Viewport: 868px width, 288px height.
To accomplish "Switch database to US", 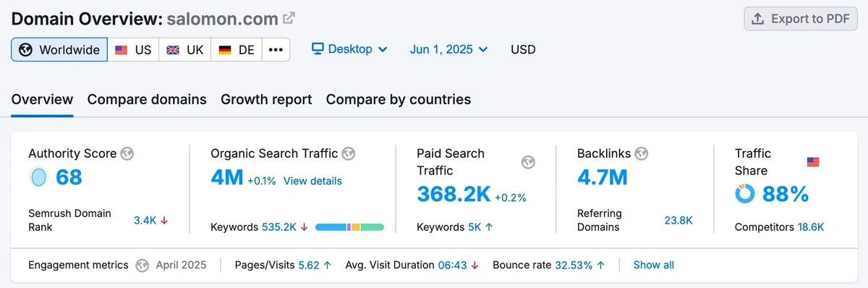I will click(134, 50).
